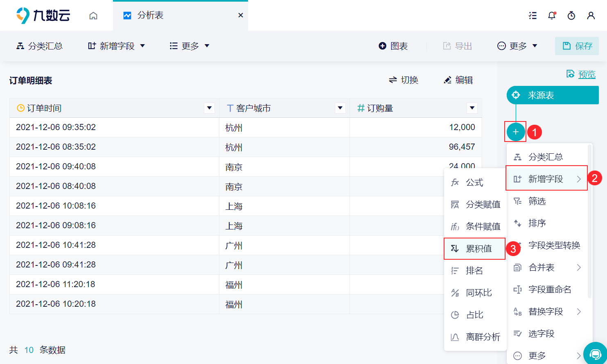This screenshot has width=607, height=364.
Task: Open the 新增字段 toolbar dropdown
Action: (117, 46)
